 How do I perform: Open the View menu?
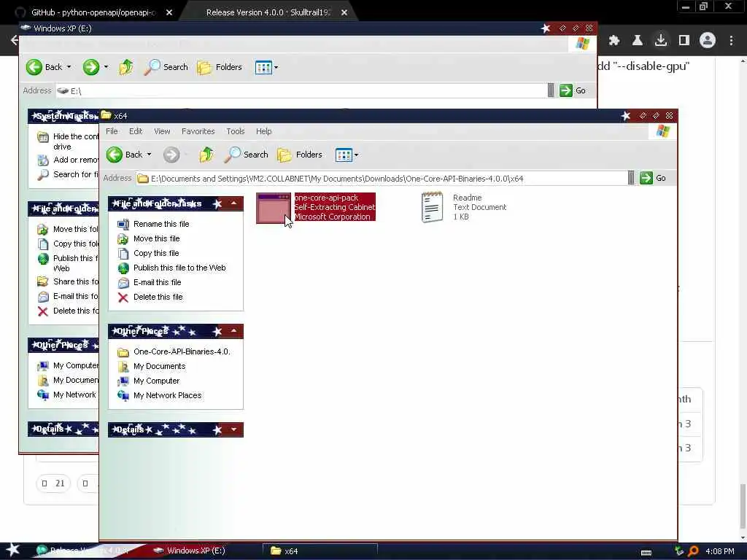(162, 131)
